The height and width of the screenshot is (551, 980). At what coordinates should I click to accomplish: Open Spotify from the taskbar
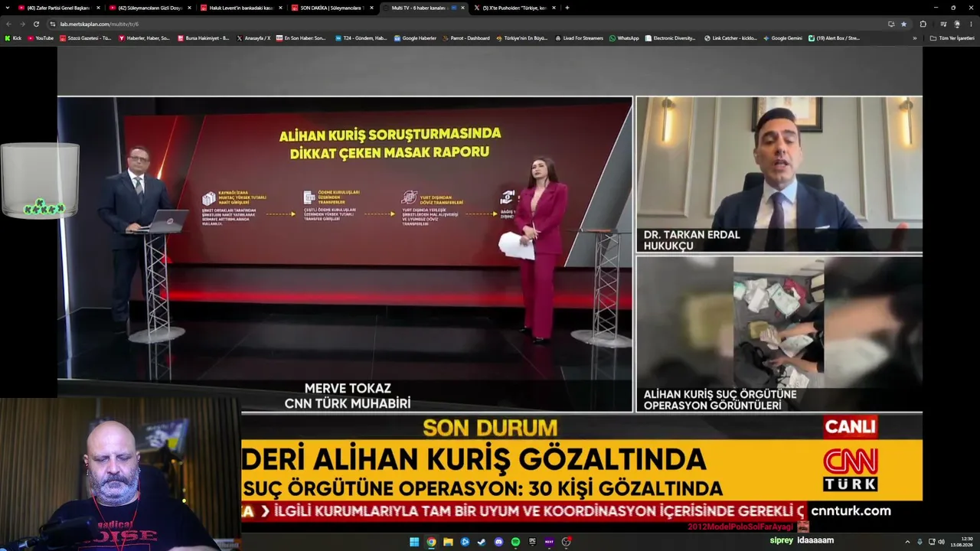click(515, 542)
